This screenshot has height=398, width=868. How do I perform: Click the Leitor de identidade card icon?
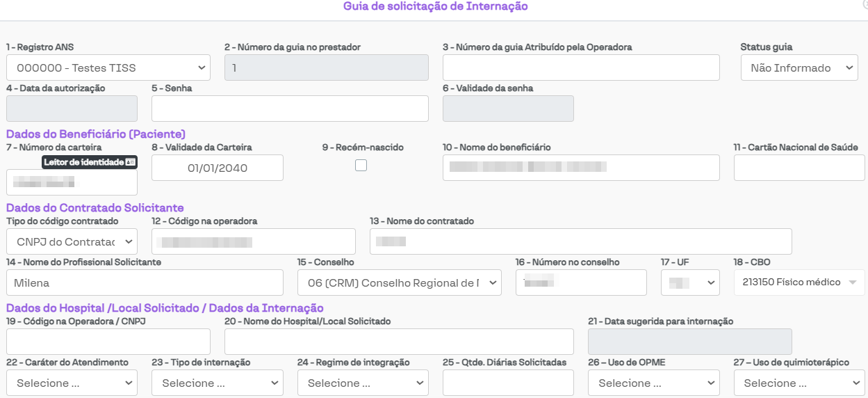click(130, 162)
